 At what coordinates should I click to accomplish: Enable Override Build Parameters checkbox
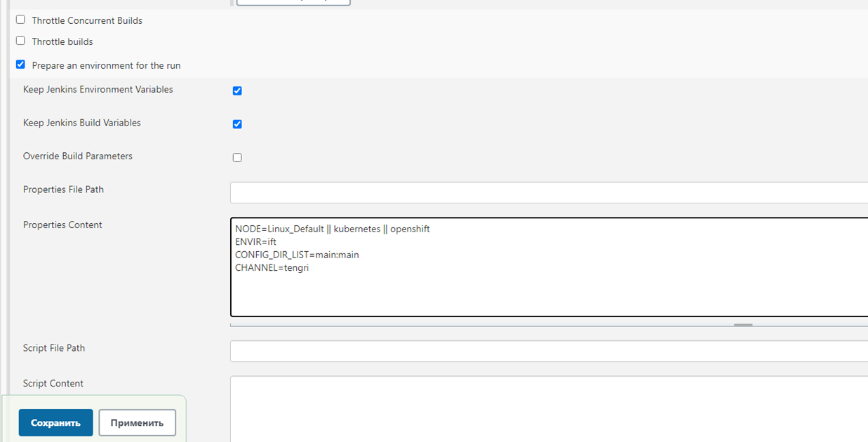pos(237,157)
